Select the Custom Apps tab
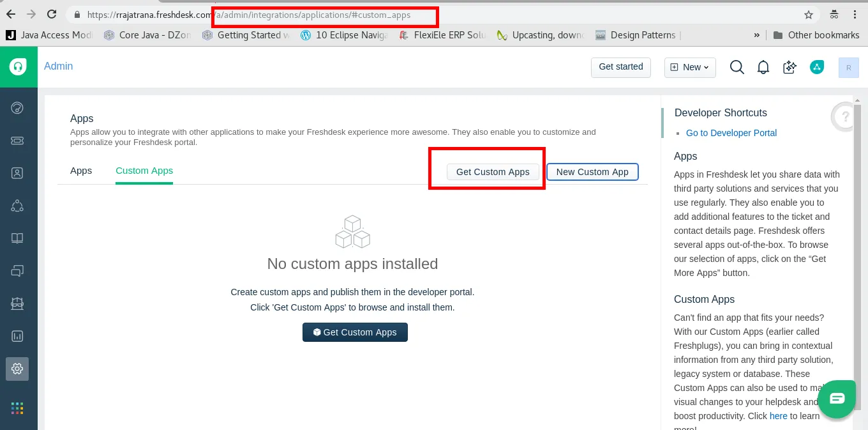The image size is (868, 430). (x=144, y=171)
